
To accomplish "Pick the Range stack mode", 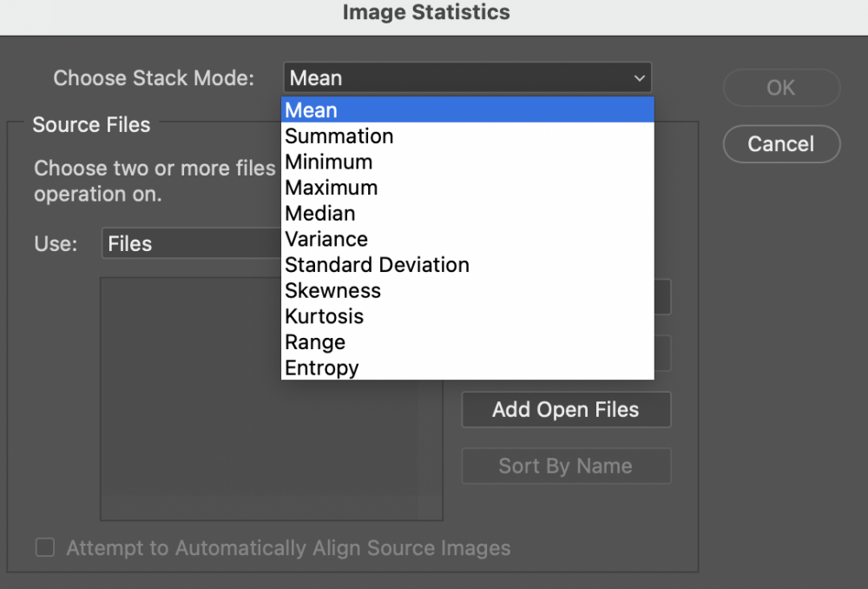I will click(467, 342).
